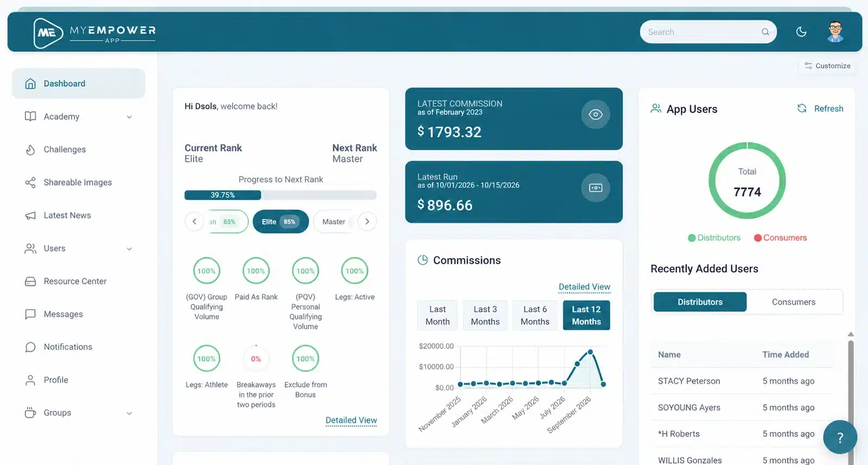
Task: Click the Academy book icon
Action: [30, 117]
